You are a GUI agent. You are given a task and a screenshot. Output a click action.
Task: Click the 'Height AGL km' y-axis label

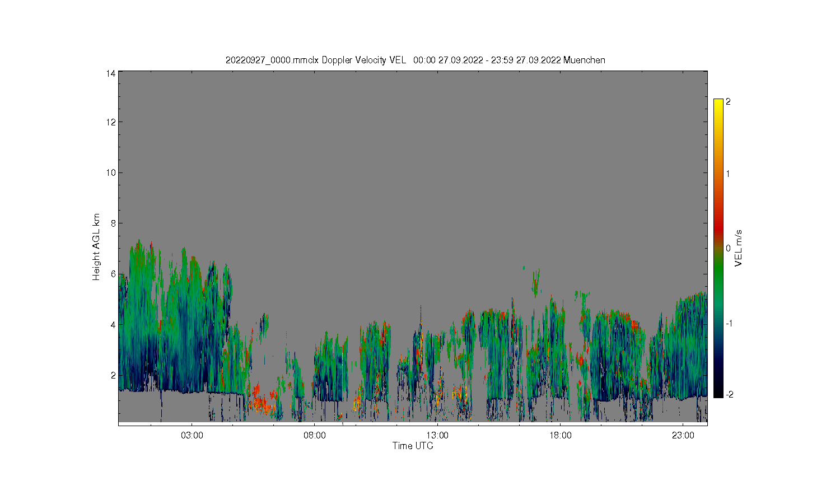click(x=96, y=247)
